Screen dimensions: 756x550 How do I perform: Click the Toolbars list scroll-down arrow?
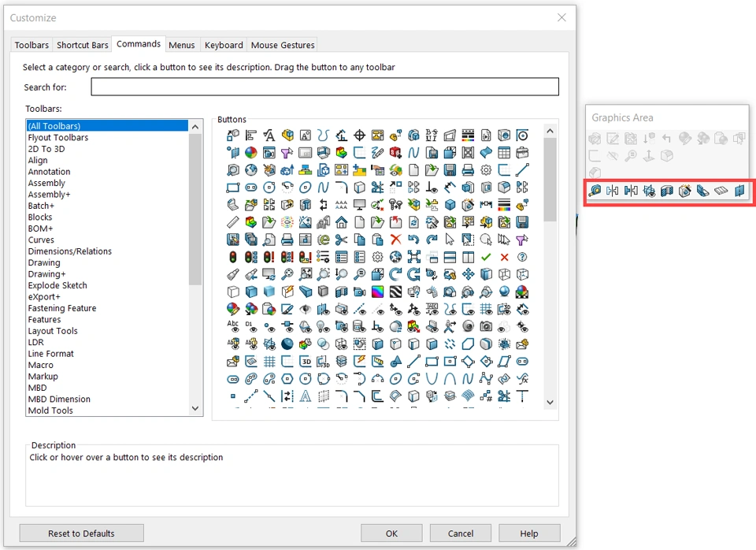[195, 408]
